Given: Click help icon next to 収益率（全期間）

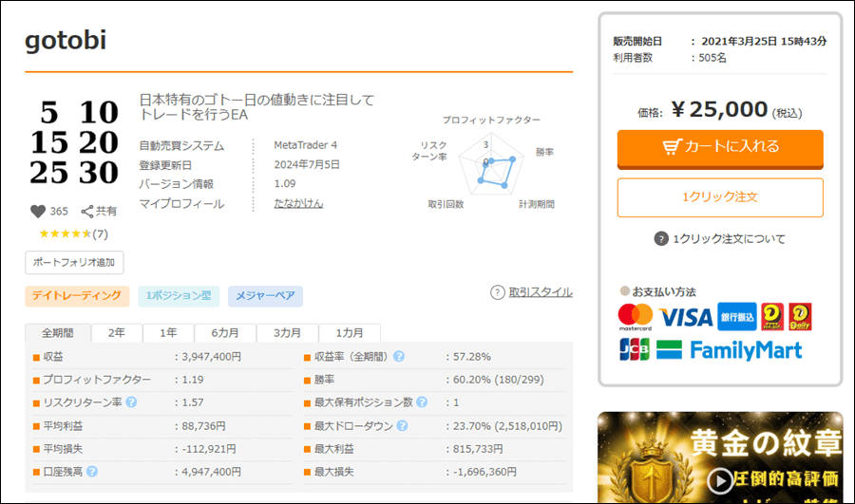Looking at the screenshot, I should coord(399,356).
